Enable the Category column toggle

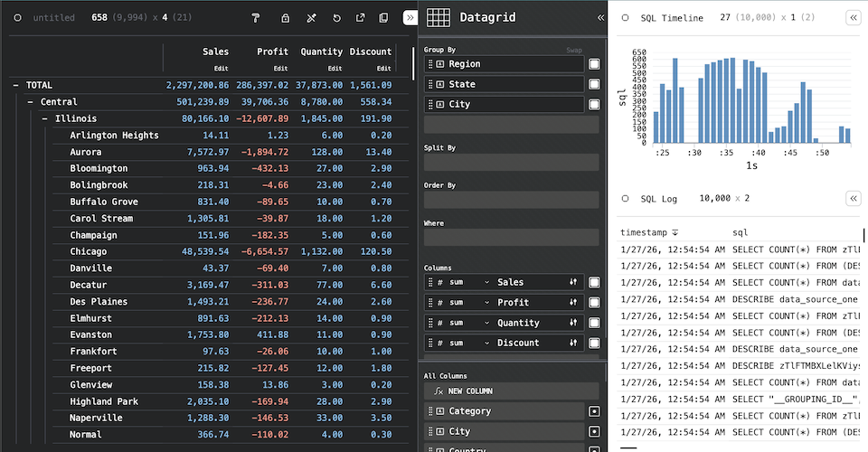(594, 411)
